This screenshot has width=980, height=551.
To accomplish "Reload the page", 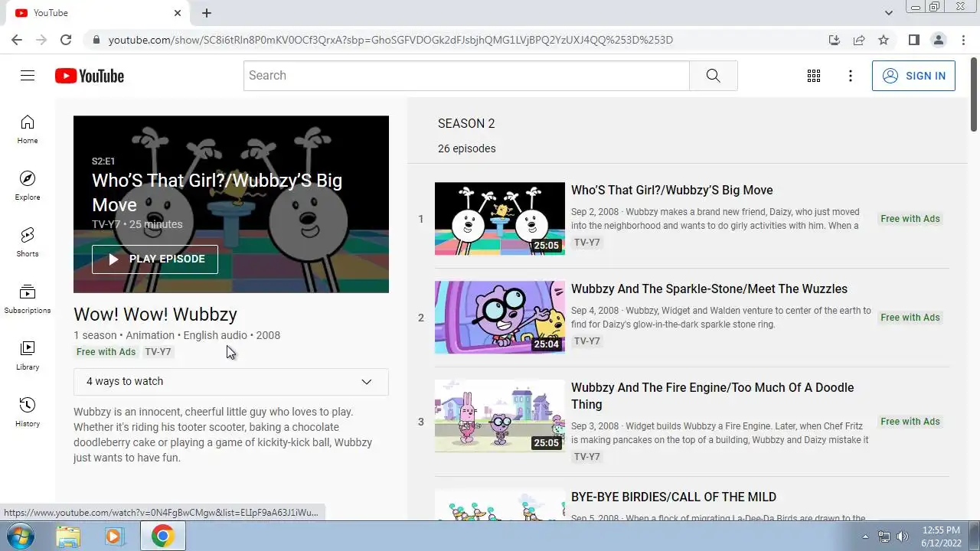I will tap(66, 40).
